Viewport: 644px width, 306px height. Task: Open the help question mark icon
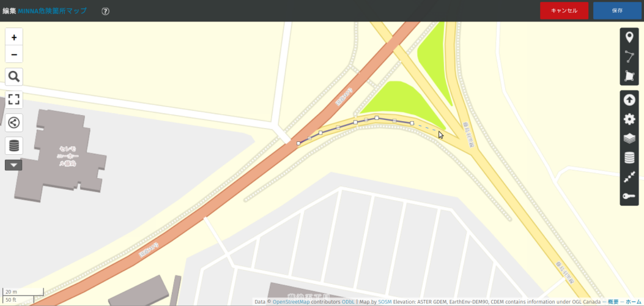pos(105,11)
